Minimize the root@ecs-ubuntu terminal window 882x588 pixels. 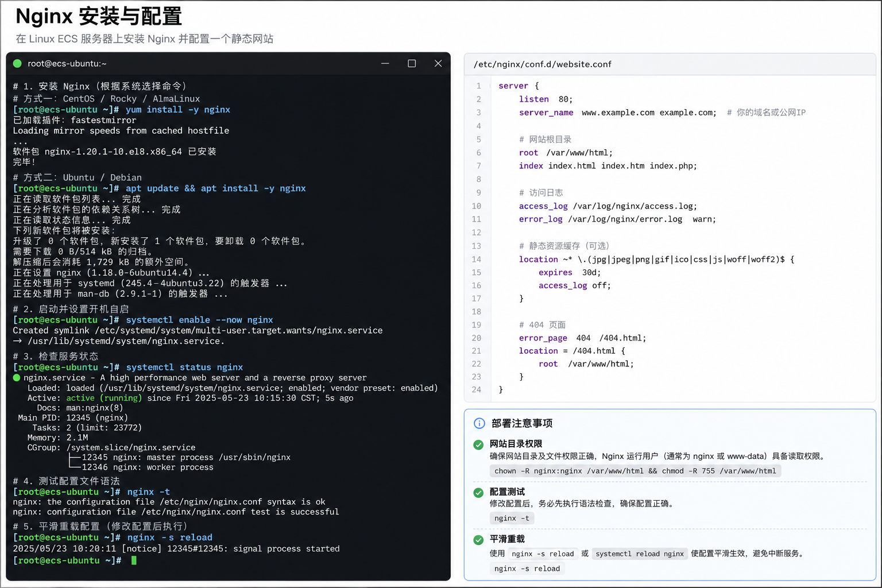(x=385, y=63)
